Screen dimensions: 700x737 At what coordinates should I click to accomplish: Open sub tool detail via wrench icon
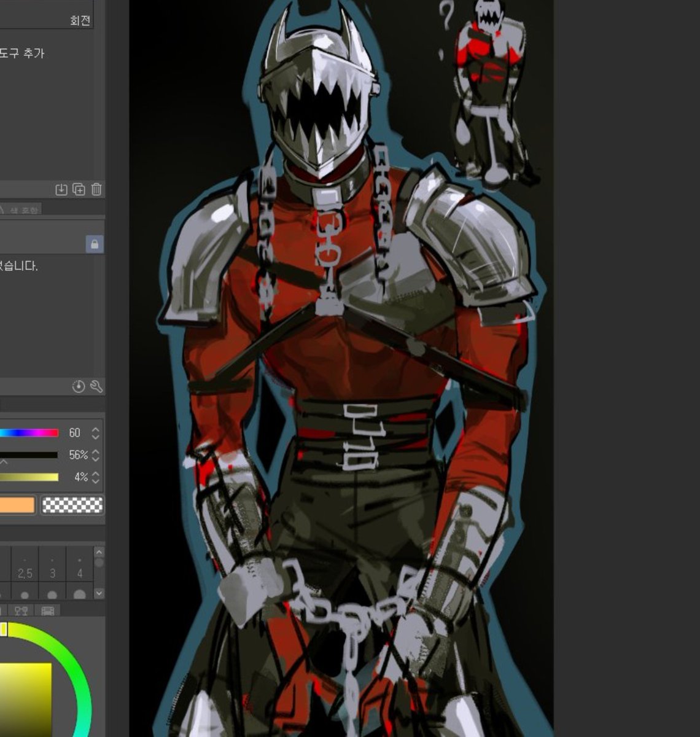(96, 386)
